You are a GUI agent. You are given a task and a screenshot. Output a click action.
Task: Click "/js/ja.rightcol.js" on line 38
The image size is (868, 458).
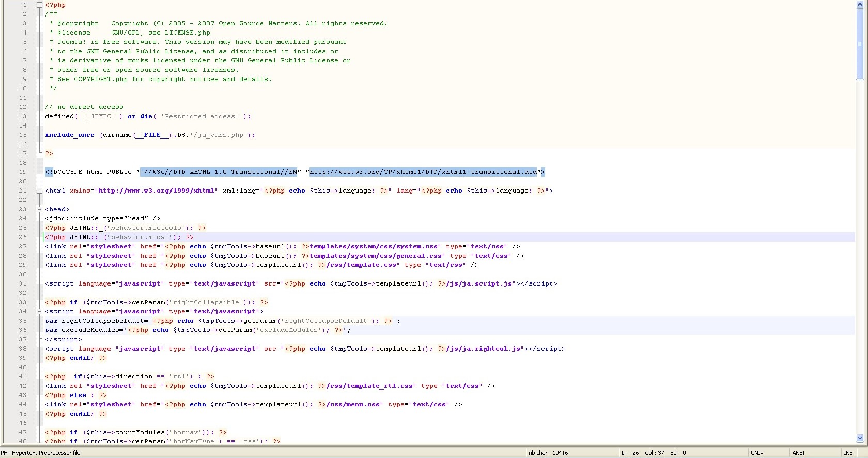483,349
